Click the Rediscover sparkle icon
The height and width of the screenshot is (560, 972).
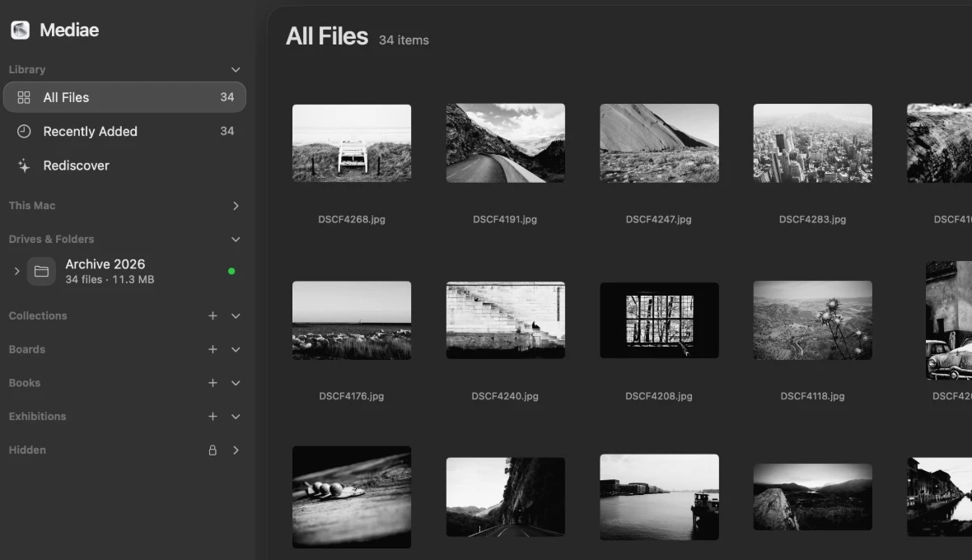click(24, 166)
